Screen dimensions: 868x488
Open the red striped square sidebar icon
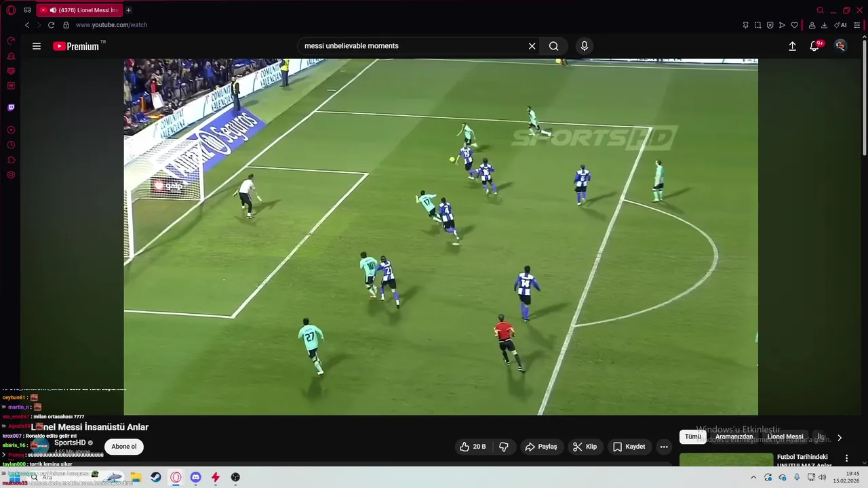tap(11, 71)
